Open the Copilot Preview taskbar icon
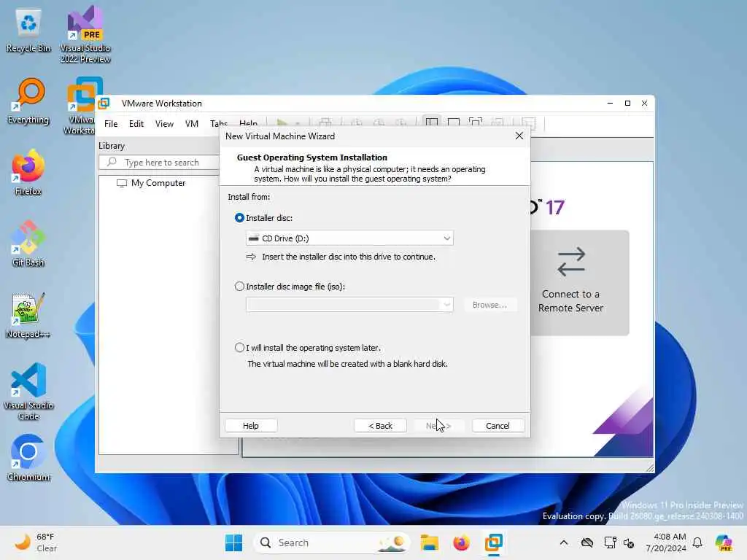747x560 pixels. click(x=724, y=542)
